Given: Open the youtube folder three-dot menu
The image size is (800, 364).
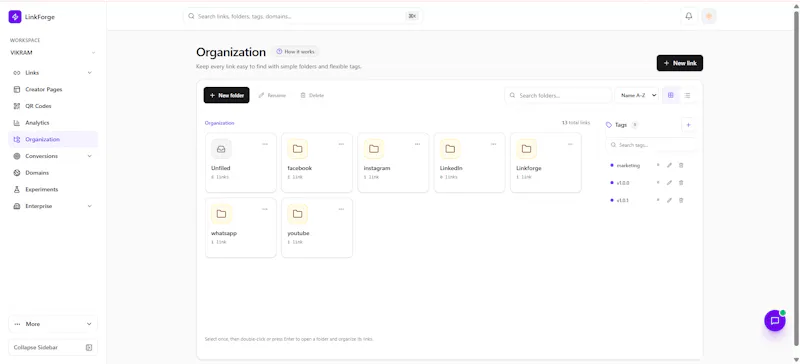Looking at the screenshot, I should (x=341, y=209).
